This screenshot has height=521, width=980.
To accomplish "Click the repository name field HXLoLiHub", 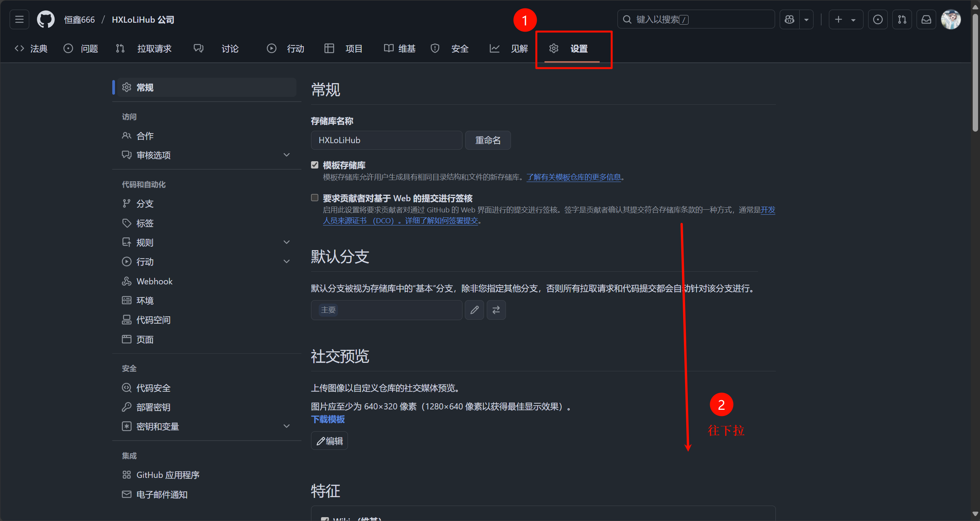I will [x=386, y=140].
